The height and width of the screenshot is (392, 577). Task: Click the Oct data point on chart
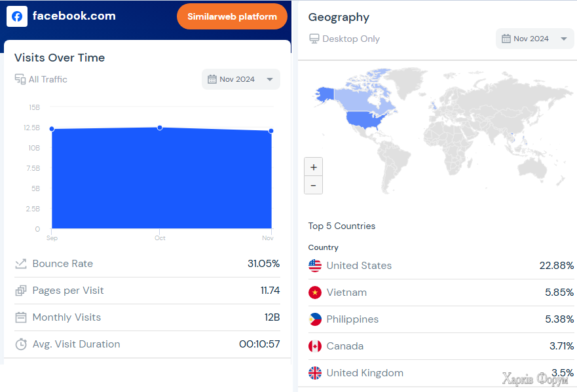pyautogui.click(x=160, y=128)
